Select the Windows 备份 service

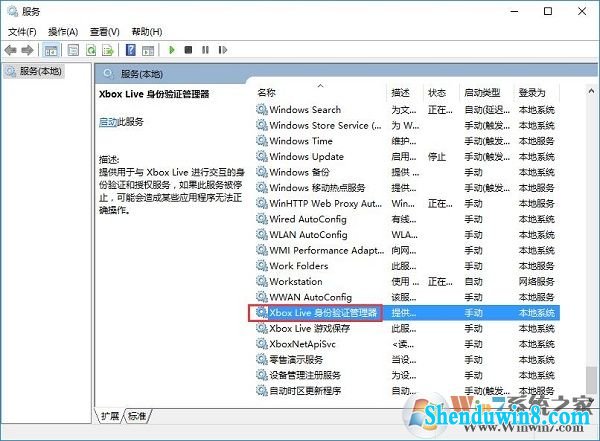coord(408,173)
